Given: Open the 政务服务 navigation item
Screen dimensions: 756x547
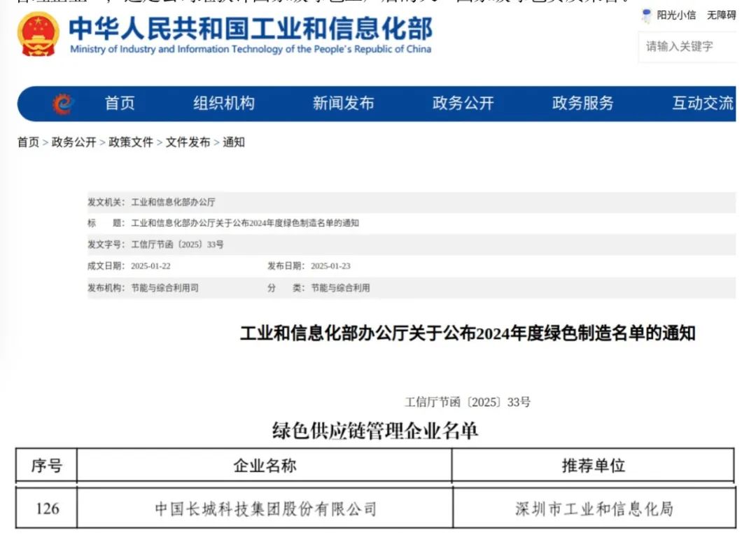Looking at the screenshot, I should tap(583, 103).
